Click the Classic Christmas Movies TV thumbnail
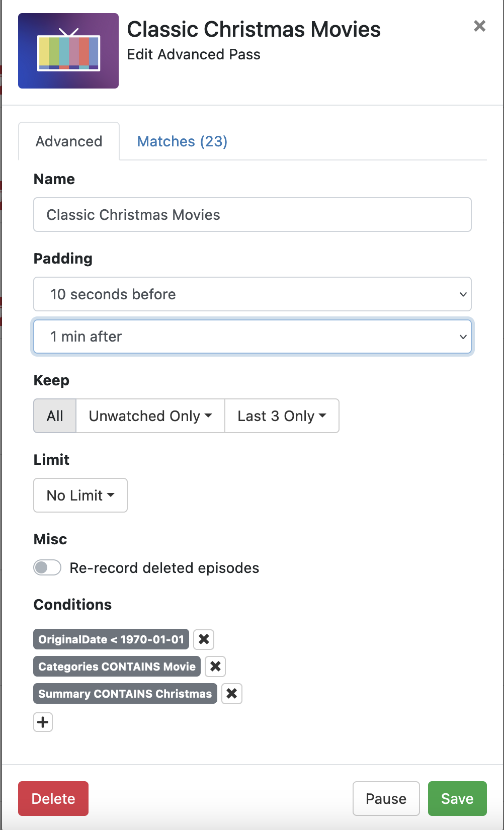Viewport: 504px width, 830px height. 68,51
